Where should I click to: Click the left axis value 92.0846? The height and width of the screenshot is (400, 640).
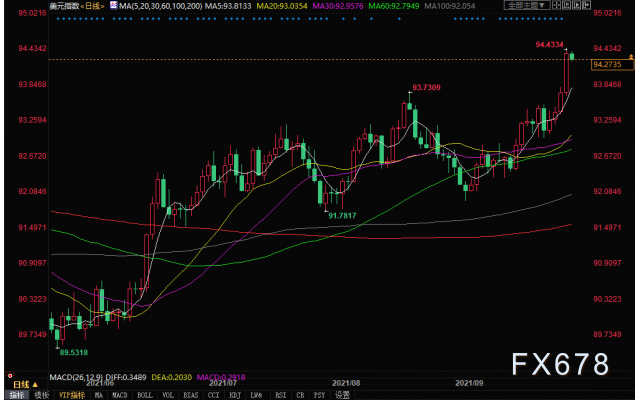point(32,191)
